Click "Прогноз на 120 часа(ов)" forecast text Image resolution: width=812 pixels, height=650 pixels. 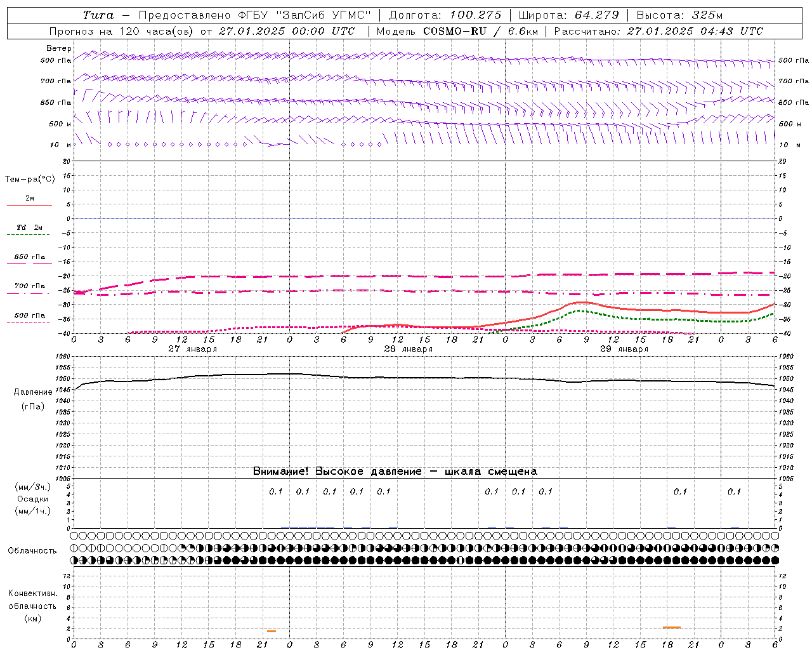coord(122,31)
